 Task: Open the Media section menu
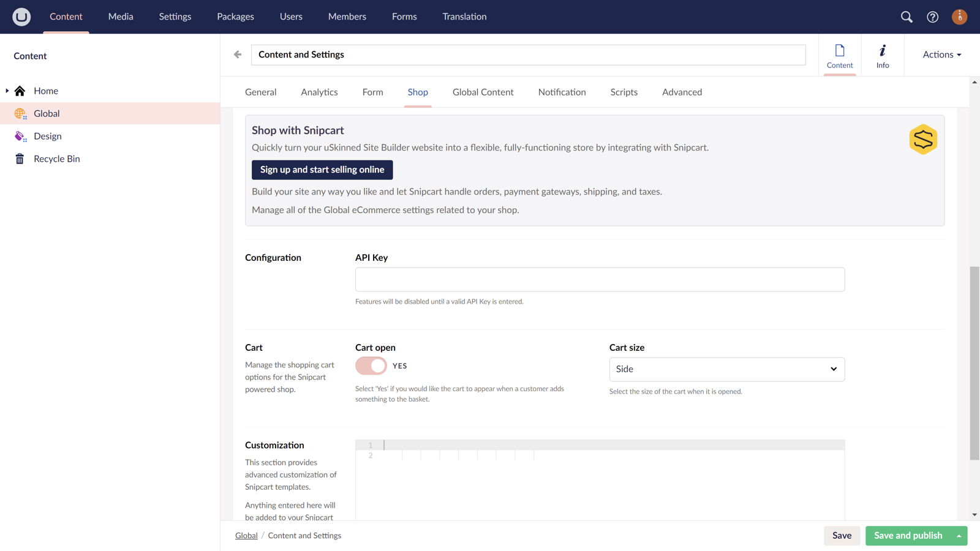(121, 17)
